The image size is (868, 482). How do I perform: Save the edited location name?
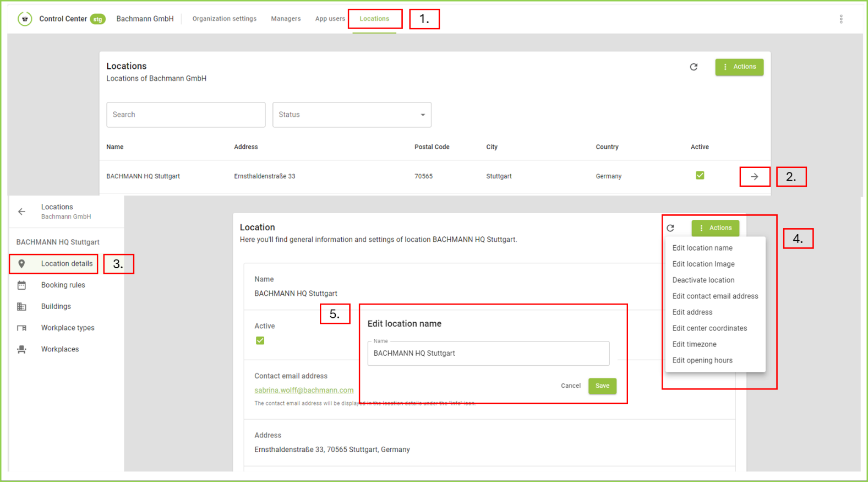coord(602,386)
